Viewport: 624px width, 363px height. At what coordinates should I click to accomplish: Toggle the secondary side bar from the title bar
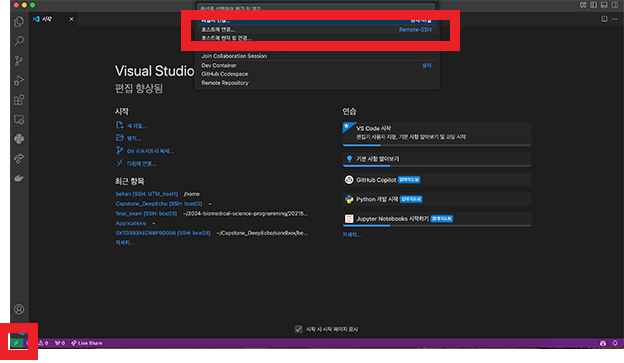[615, 5]
